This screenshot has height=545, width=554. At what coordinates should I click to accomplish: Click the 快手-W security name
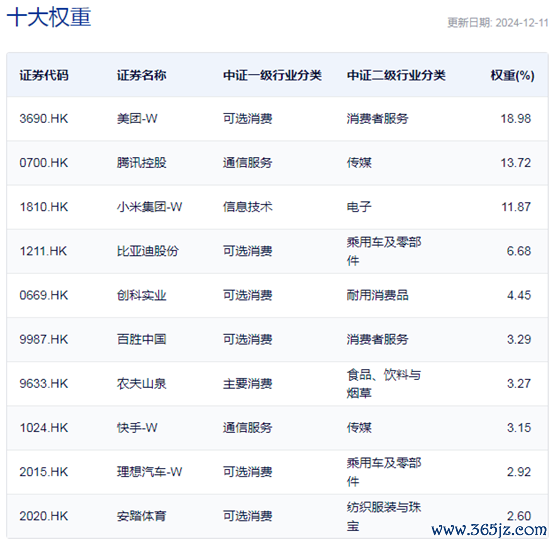click(x=137, y=428)
